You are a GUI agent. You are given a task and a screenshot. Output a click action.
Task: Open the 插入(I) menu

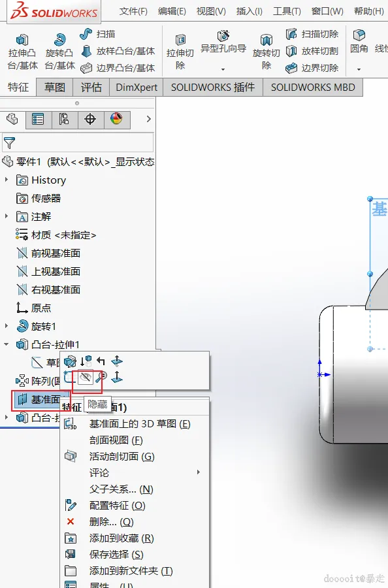click(x=250, y=11)
